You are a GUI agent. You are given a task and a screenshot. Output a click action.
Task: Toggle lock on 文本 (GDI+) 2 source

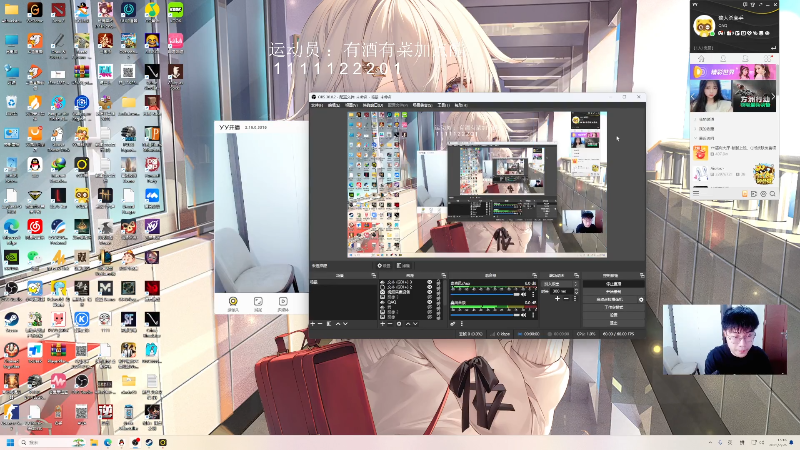coord(438,287)
